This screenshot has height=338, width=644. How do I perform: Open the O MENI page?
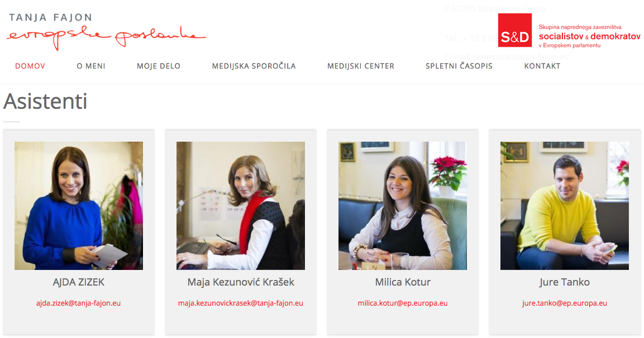[x=91, y=66]
